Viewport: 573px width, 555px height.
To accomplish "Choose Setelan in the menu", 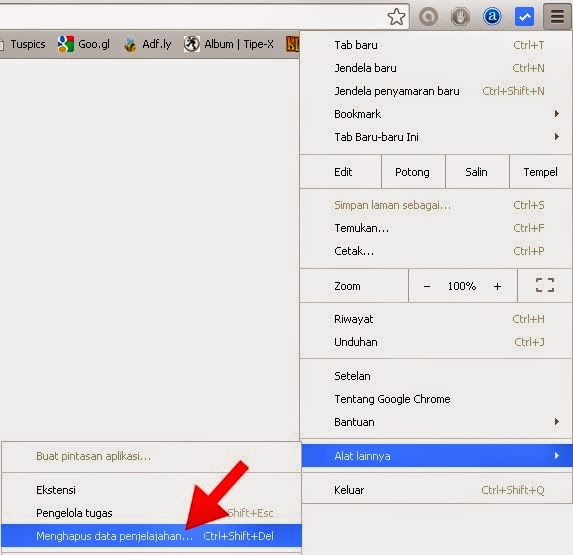I will click(x=436, y=376).
